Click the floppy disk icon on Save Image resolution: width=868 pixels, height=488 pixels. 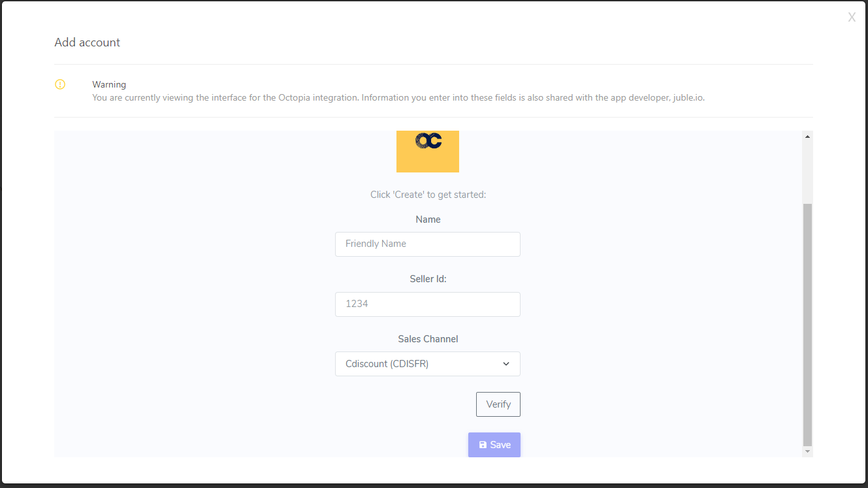[483, 445]
